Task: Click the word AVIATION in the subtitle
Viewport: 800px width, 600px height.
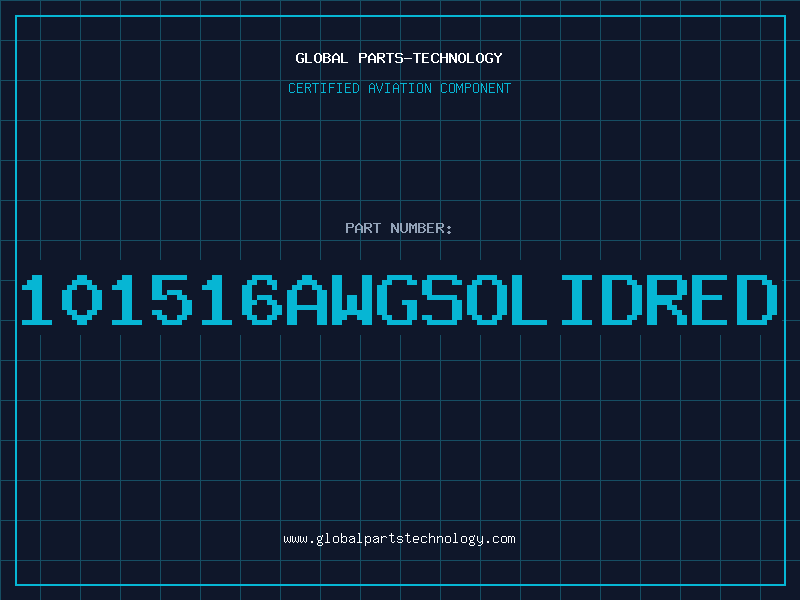Action: pyautogui.click(x=401, y=89)
